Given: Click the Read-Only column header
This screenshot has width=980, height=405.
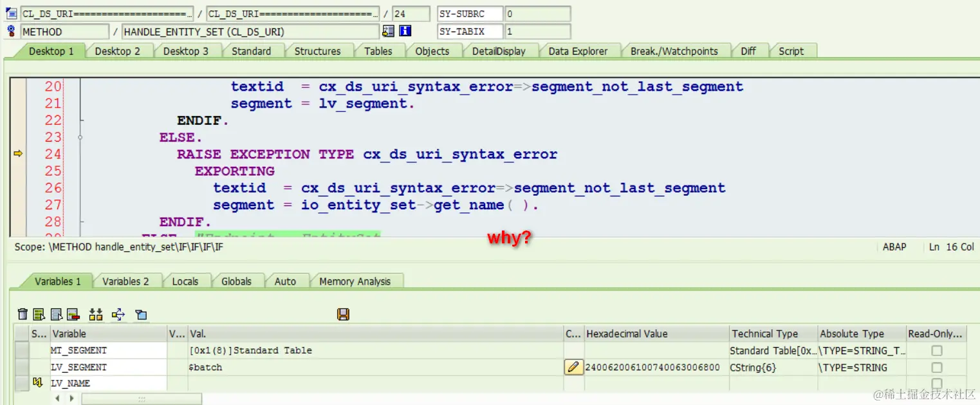Looking at the screenshot, I should (x=937, y=334).
